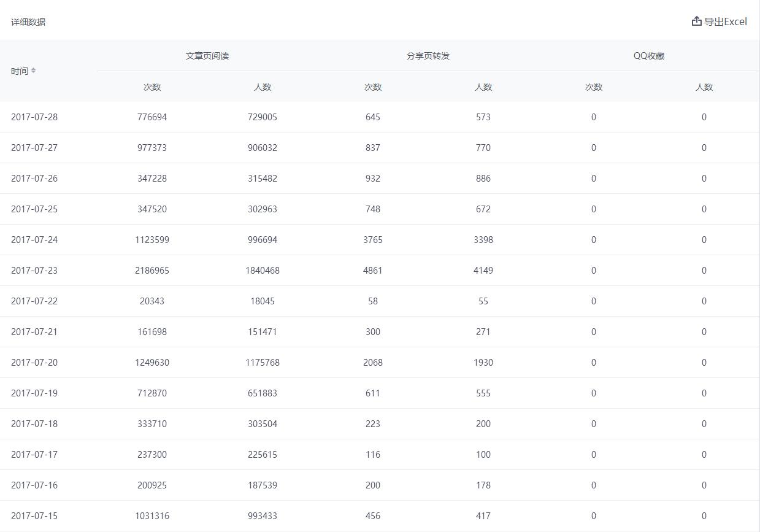
Task: Select the 2017-07-21 date cell
Action: coord(34,332)
